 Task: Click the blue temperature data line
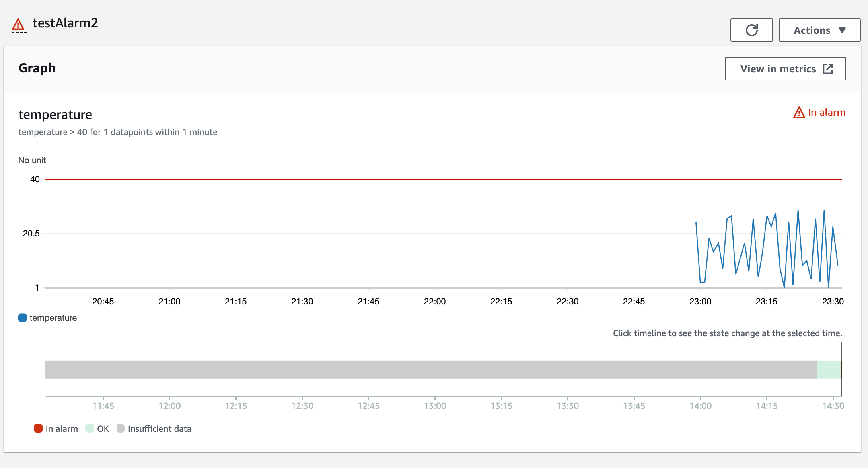tap(767, 249)
